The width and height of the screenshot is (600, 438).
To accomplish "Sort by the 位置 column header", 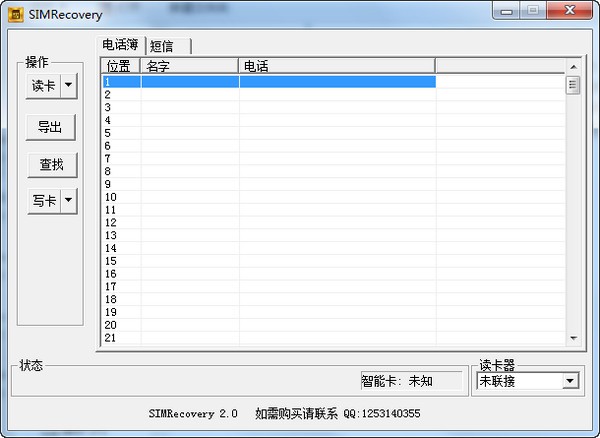I will 120,66.
